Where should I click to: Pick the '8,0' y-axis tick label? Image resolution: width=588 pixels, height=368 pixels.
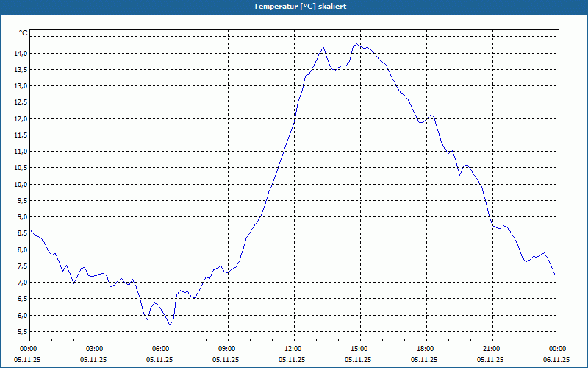tap(23, 250)
